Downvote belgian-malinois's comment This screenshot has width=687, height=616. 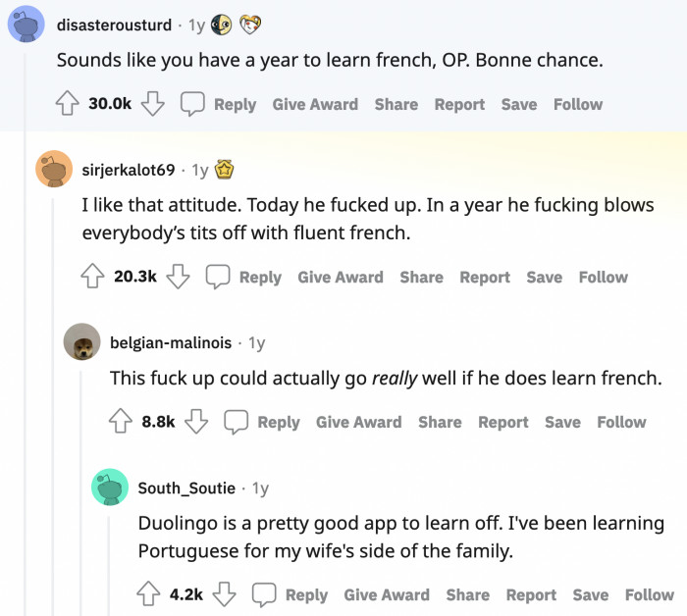(x=196, y=422)
